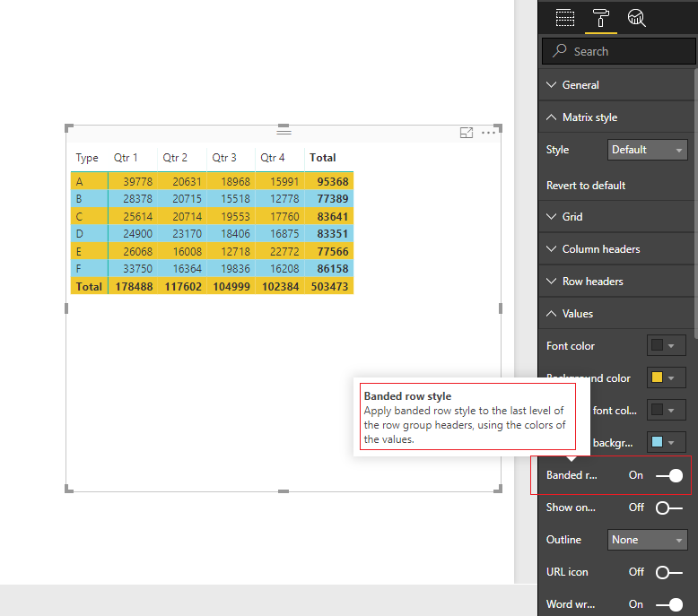Expand the Column headers section
Viewport: 698px width, 616px height.
coord(616,249)
